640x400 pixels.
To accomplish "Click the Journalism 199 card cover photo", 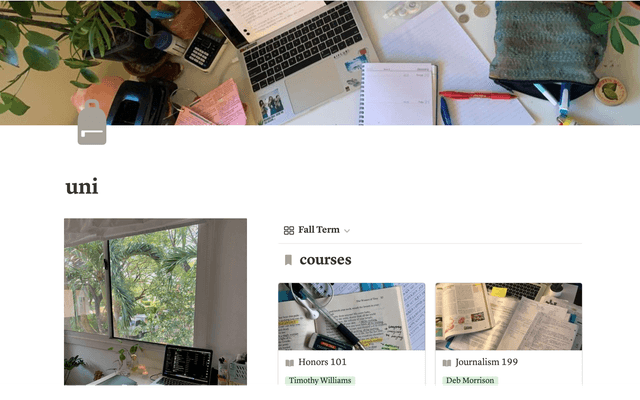I will pos(509,316).
